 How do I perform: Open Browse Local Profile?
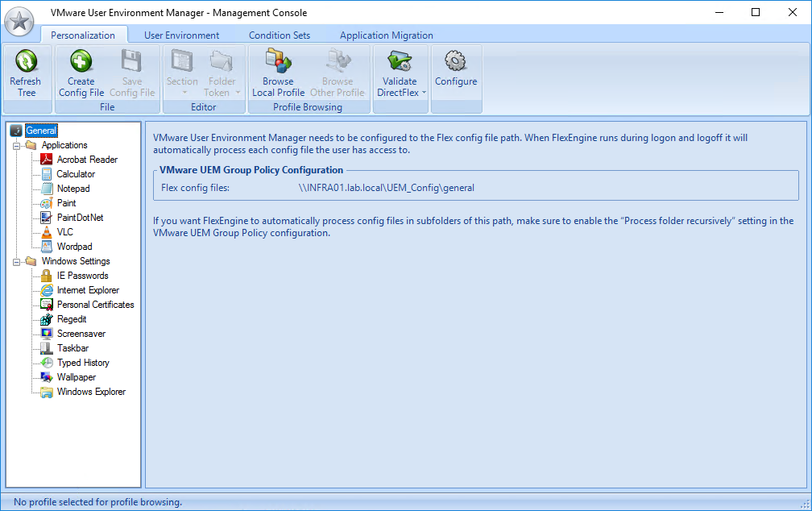(x=278, y=62)
